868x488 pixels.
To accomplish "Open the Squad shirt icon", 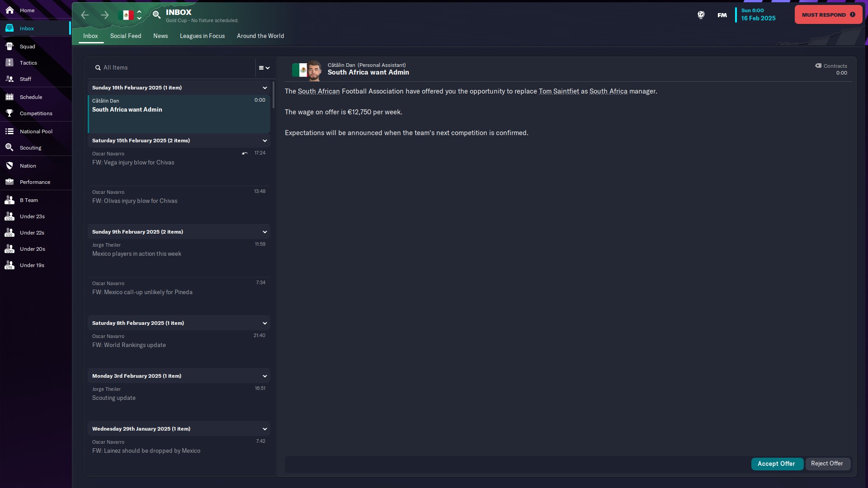I will [9, 46].
